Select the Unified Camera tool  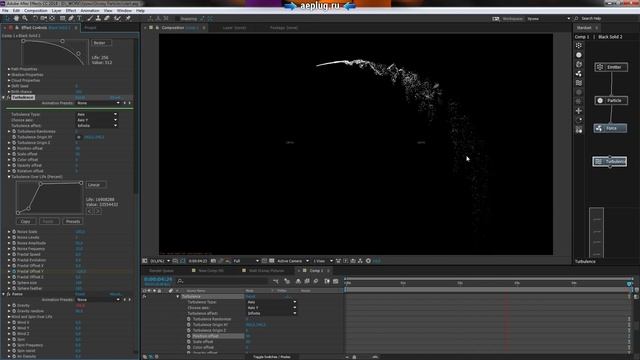point(44,18)
